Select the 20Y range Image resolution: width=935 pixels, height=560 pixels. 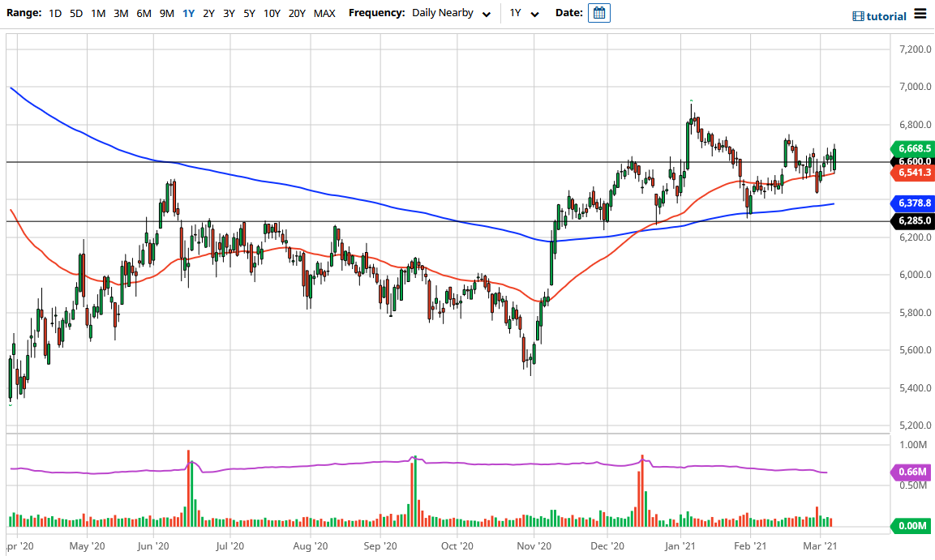297,13
